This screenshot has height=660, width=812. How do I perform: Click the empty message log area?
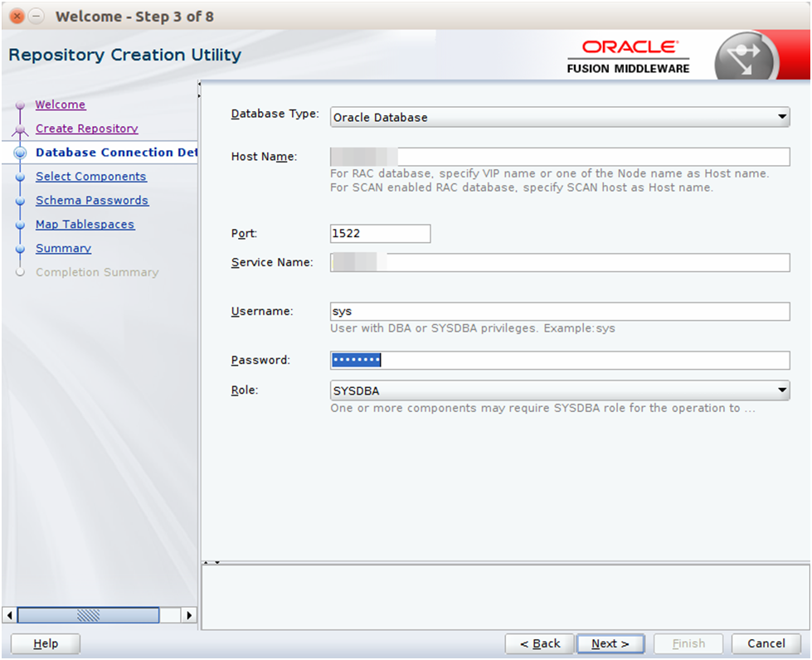[505, 597]
